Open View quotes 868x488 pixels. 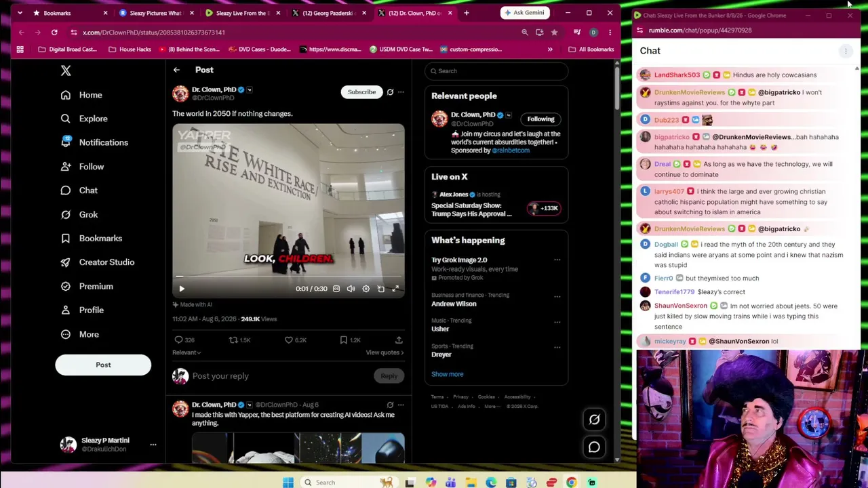[x=384, y=352]
